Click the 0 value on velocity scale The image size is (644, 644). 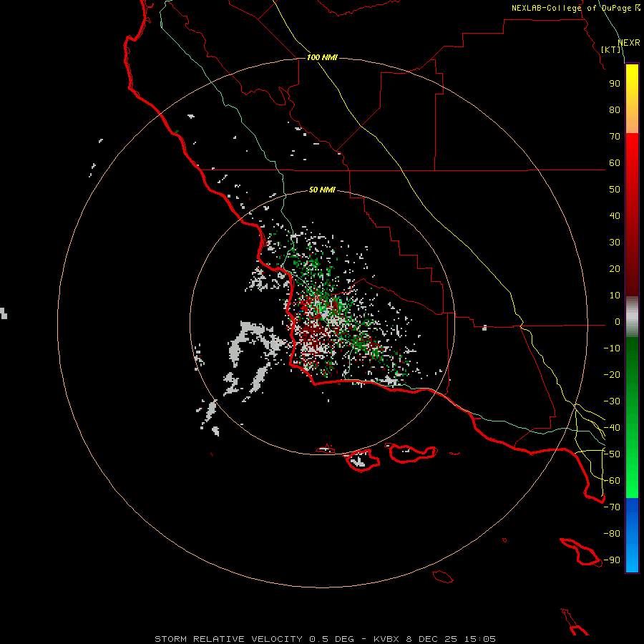(x=618, y=321)
